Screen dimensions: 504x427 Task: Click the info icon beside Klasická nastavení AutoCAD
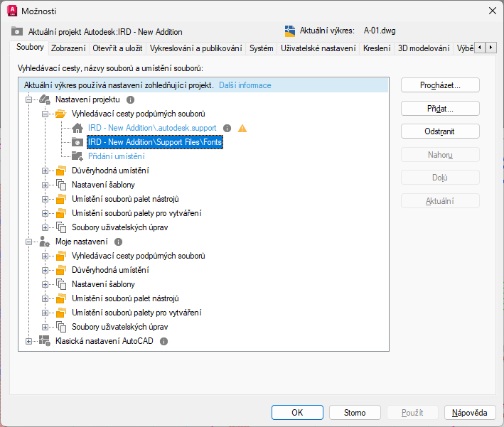tap(163, 342)
